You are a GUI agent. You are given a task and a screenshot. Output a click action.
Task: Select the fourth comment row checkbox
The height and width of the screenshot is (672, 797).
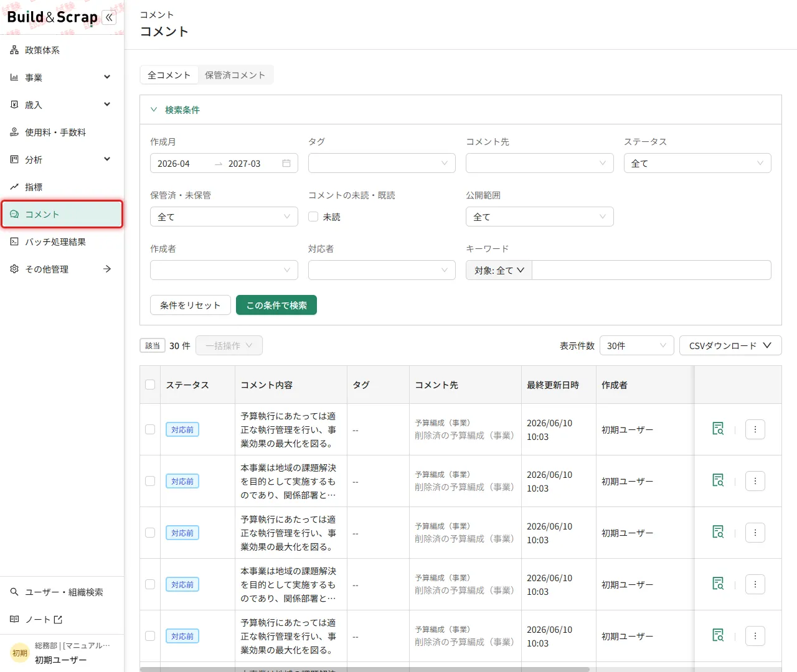point(150,584)
